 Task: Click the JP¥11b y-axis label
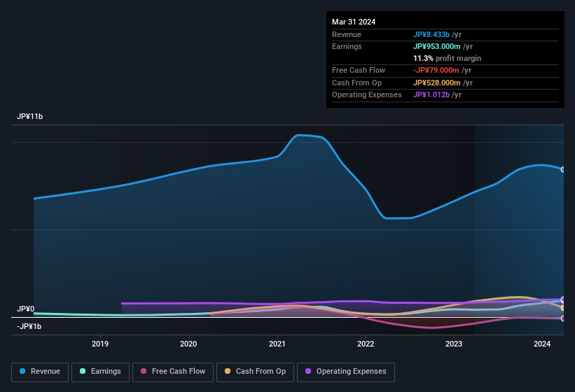29,116
